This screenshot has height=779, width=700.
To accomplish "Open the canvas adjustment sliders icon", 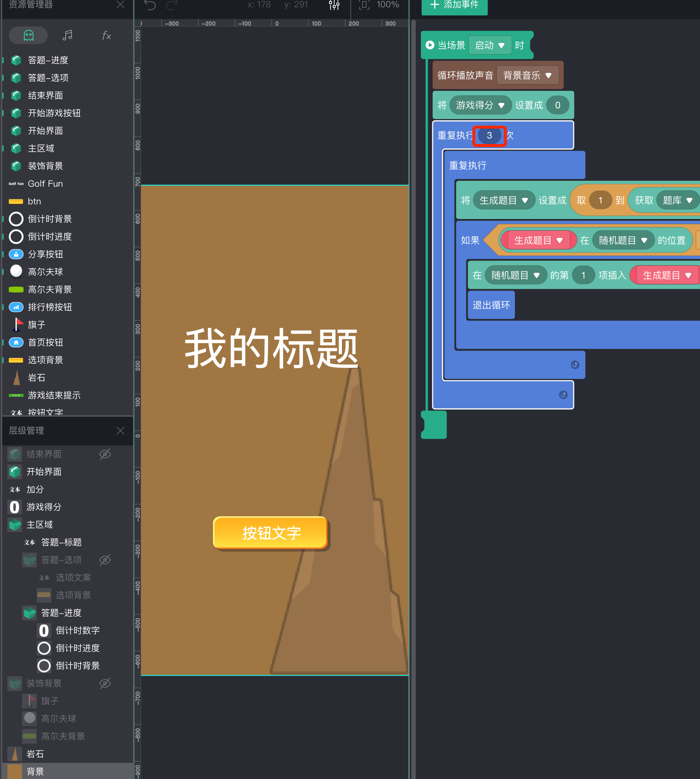I will [334, 5].
